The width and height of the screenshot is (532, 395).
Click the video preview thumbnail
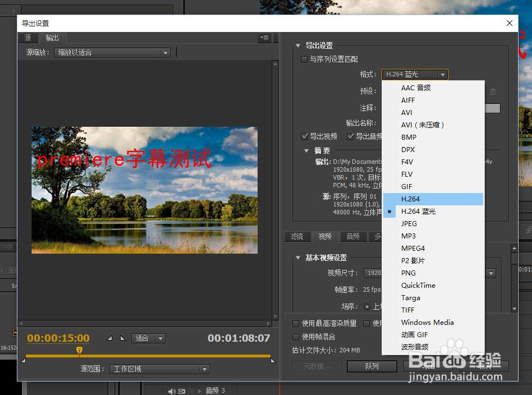(145, 190)
